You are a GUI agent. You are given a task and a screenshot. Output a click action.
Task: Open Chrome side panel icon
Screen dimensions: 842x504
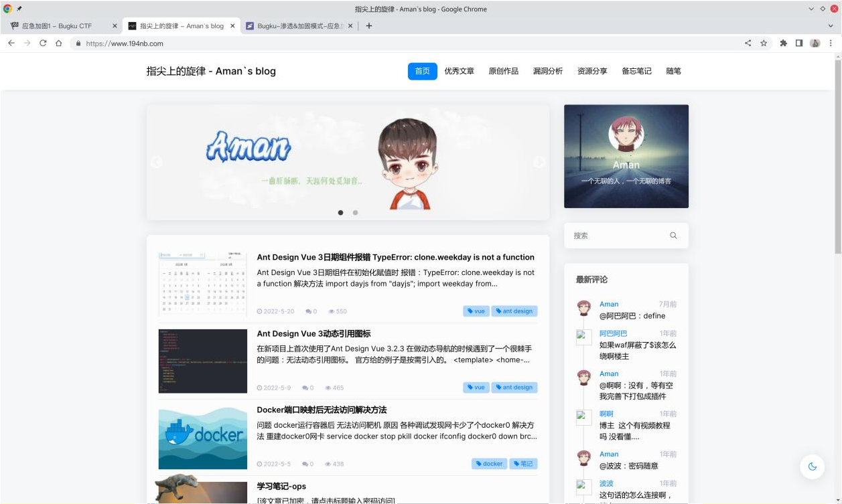pos(799,43)
